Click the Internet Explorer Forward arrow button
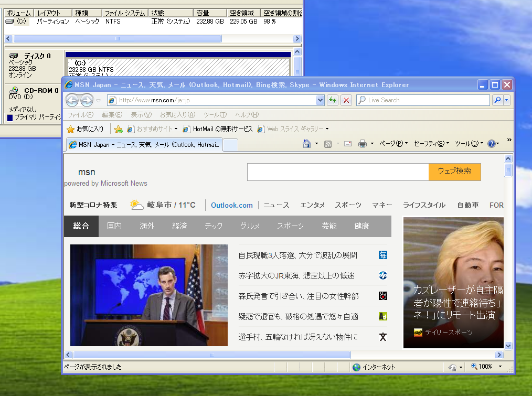The width and height of the screenshot is (532, 396). click(87, 100)
